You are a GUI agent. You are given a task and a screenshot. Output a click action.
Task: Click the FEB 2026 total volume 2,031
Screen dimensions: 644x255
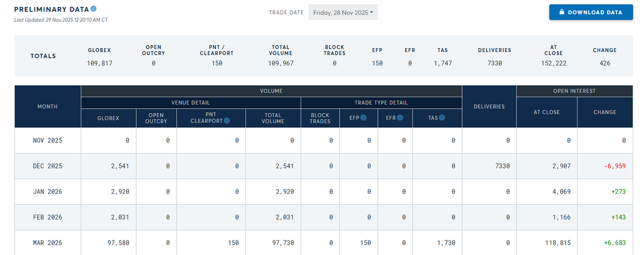coord(286,217)
